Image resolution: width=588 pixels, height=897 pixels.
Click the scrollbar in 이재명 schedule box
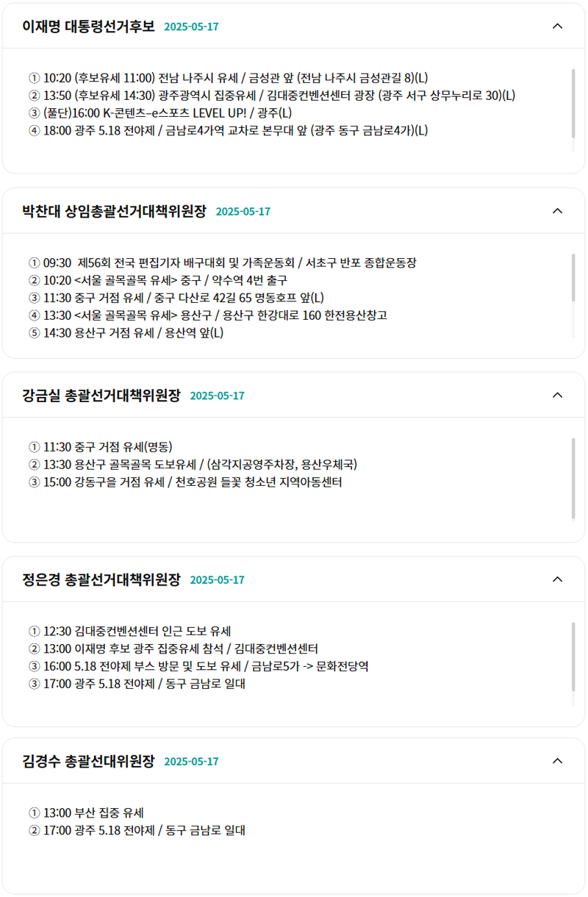(x=573, y=104)
